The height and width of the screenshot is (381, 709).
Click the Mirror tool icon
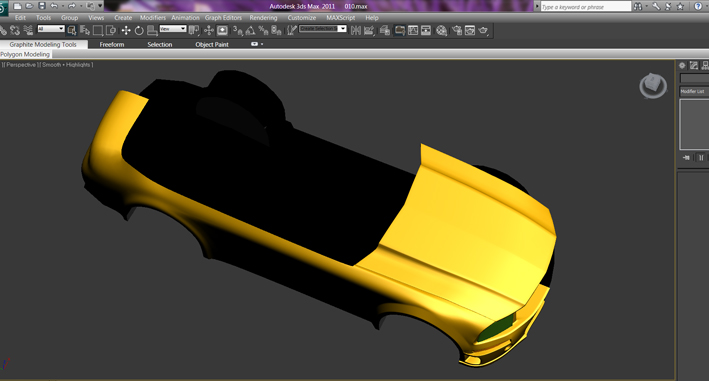point(356,30)
